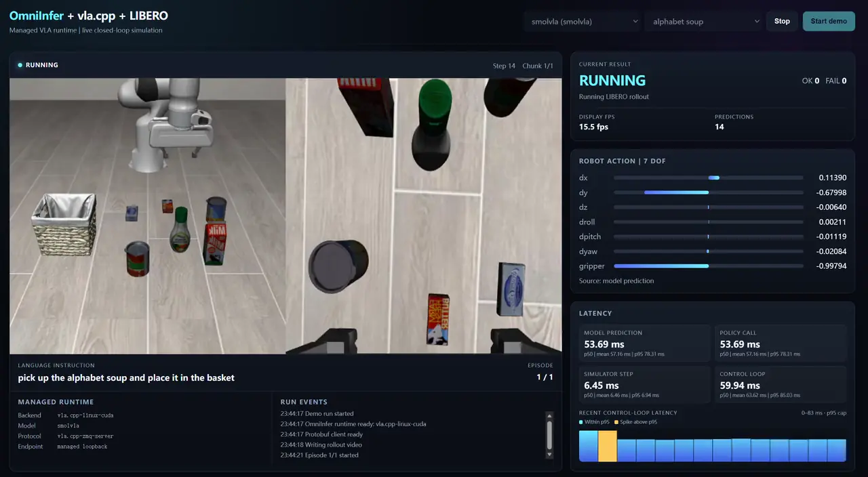Click the gripper value -0.99794
Image resolution: width=868 pixels, height=477 pixels.
831,266
